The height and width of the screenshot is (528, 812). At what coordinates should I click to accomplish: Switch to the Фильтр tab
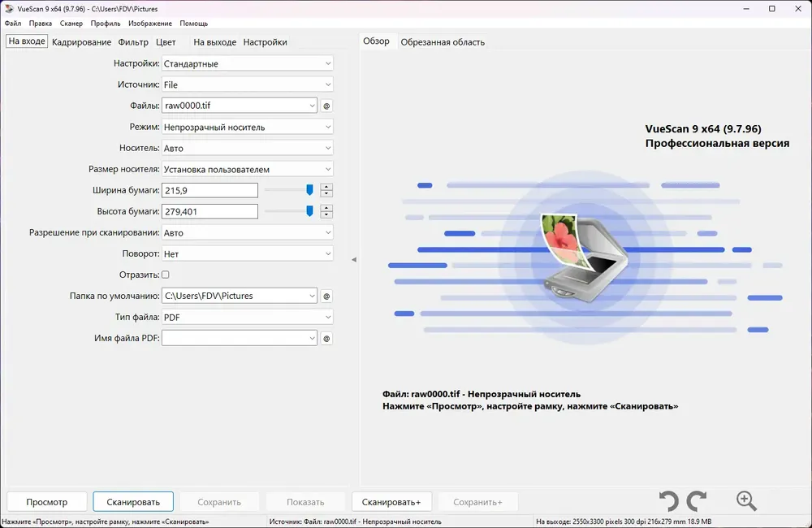coord(133,42)
